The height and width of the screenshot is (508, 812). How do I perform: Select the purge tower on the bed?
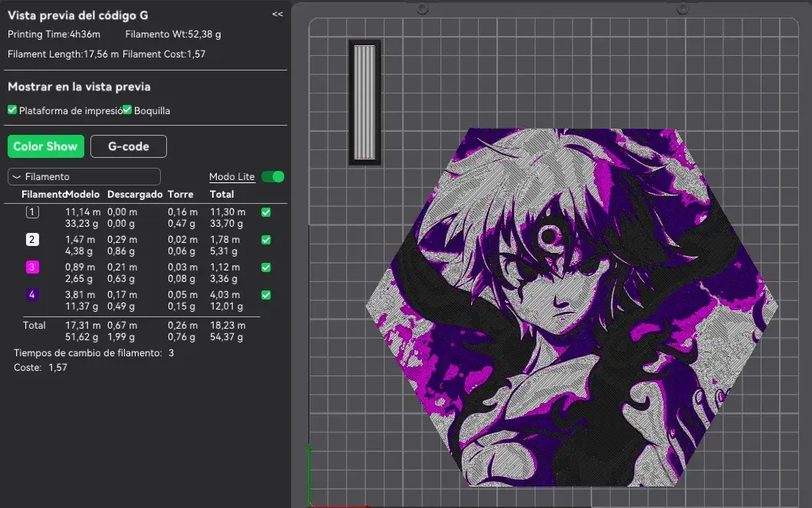365,103
